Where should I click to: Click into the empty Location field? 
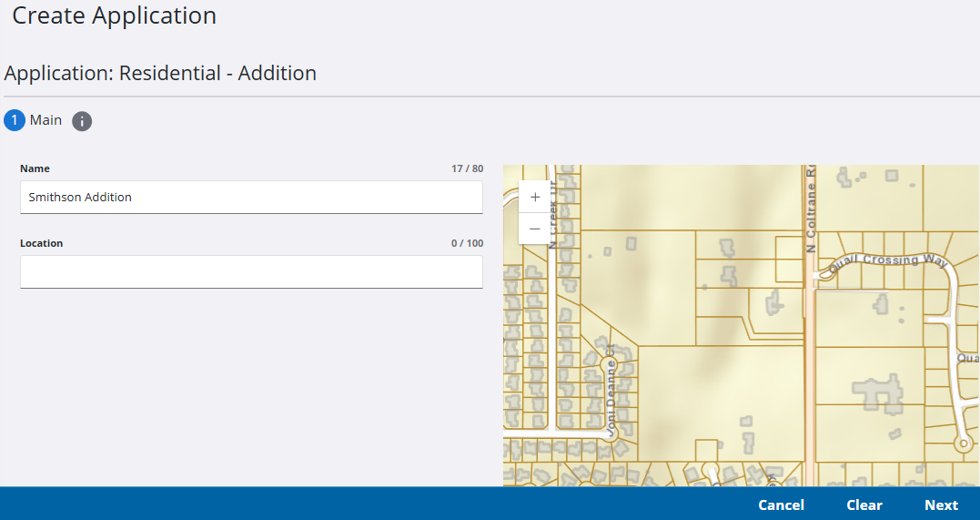click(251, 271)
